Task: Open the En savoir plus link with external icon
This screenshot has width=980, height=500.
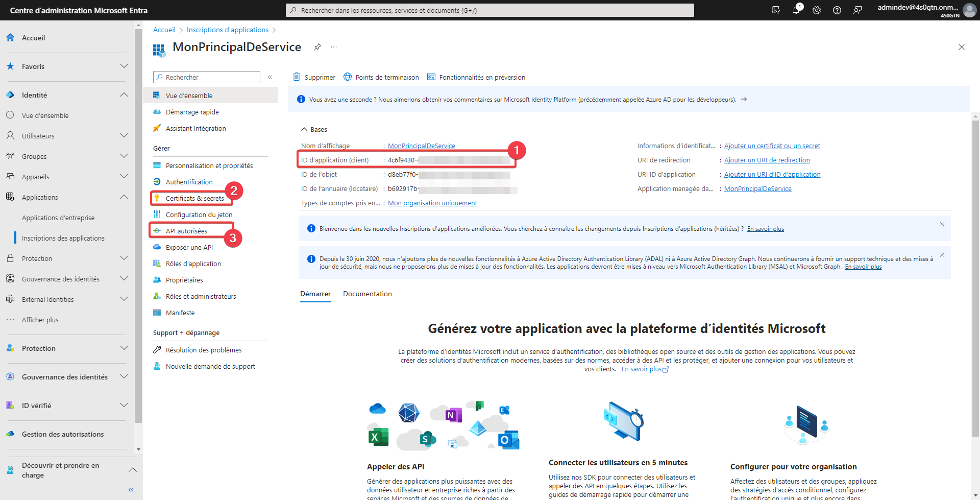Action: (645, 369)
